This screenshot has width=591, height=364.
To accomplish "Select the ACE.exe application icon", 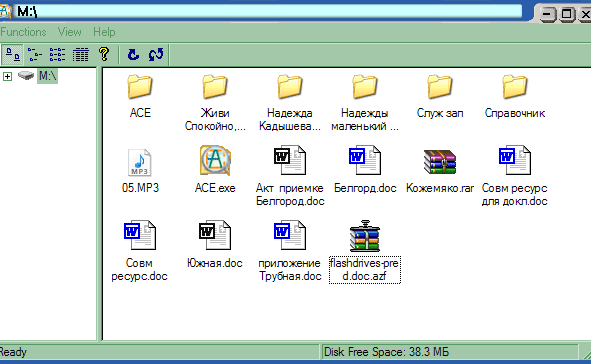I will [x=215, y=170].
